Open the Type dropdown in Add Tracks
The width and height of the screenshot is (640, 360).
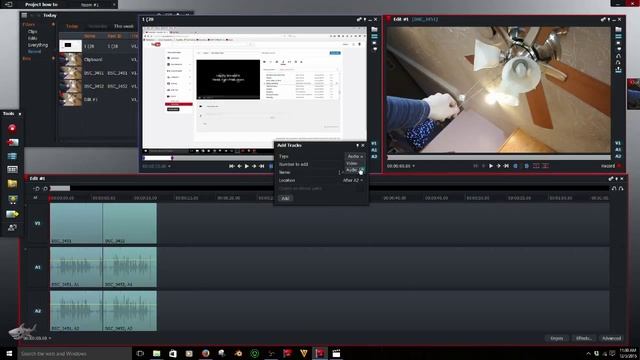pos(355,156)
